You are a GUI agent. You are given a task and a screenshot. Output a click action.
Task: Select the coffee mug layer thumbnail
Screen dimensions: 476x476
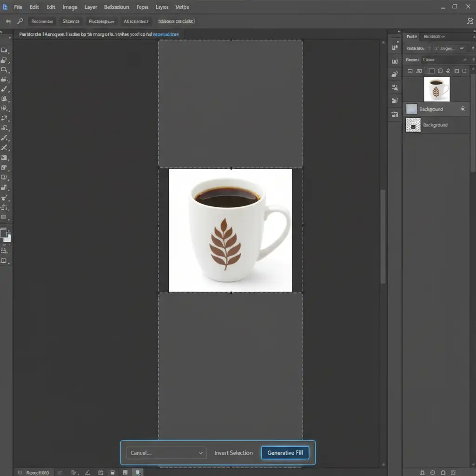(436, 89)
